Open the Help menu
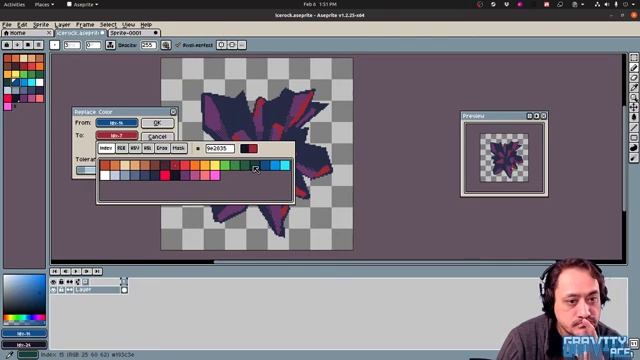The width and height of the screenshot is (640, 360). pos(146,24)
